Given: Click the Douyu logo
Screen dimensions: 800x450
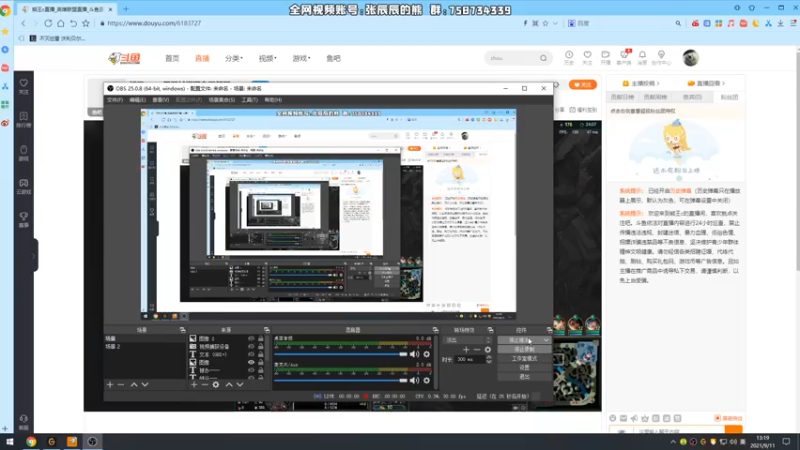Looking at the screenshot, I should [124, 58].
